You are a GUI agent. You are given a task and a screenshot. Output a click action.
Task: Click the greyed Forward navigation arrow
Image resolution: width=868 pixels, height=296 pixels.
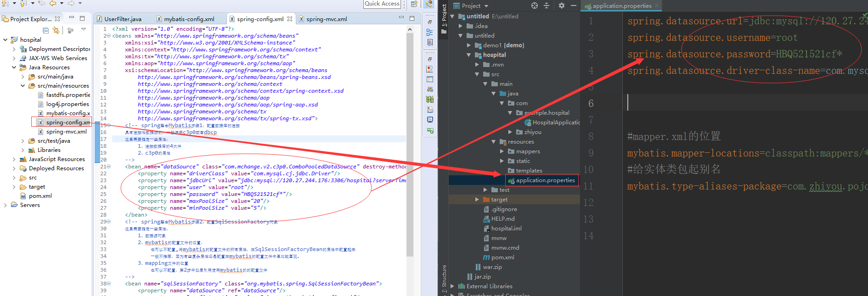pos(71,3)
